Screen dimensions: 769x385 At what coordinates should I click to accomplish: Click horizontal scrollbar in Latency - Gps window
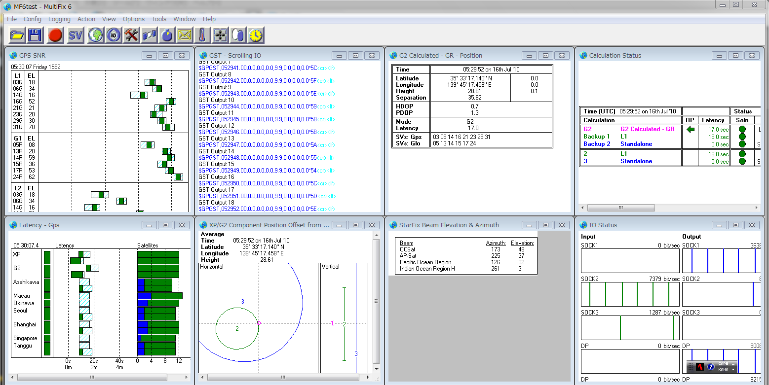[x=91, y=377]
